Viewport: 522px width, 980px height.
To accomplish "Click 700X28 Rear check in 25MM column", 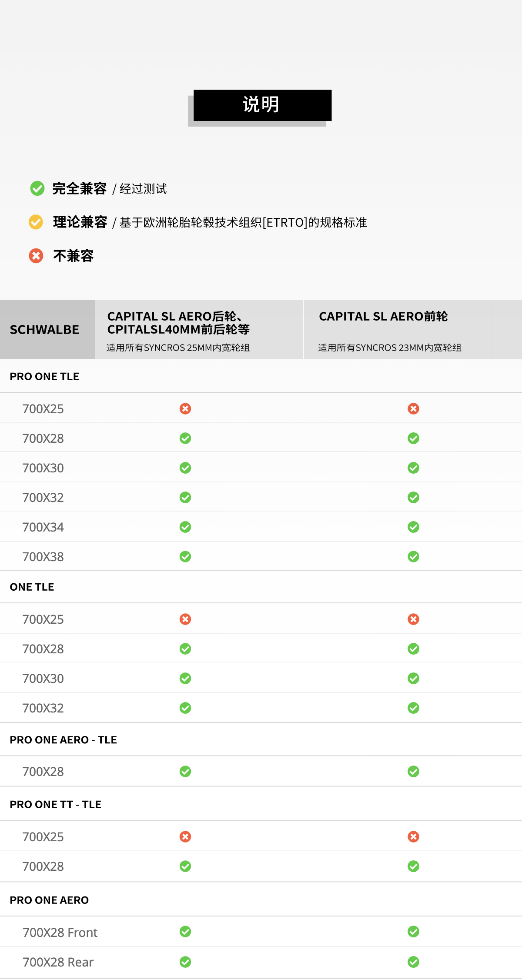I will coord(185,962).
